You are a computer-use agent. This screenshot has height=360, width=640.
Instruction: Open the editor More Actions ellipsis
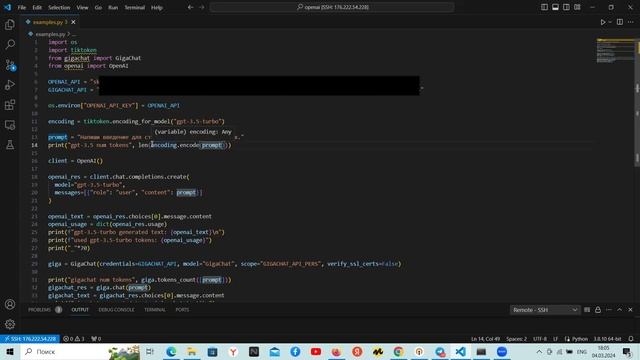pos(631,22)
